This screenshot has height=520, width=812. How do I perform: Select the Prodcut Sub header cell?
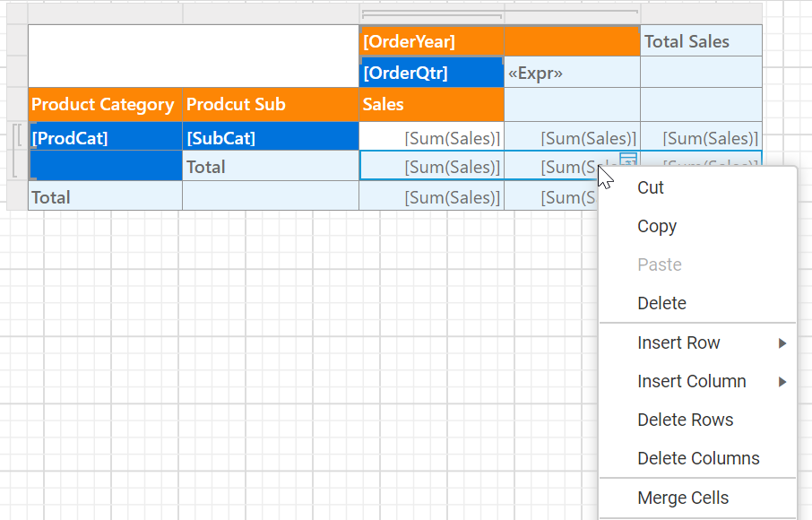click(x=270, y=104)
